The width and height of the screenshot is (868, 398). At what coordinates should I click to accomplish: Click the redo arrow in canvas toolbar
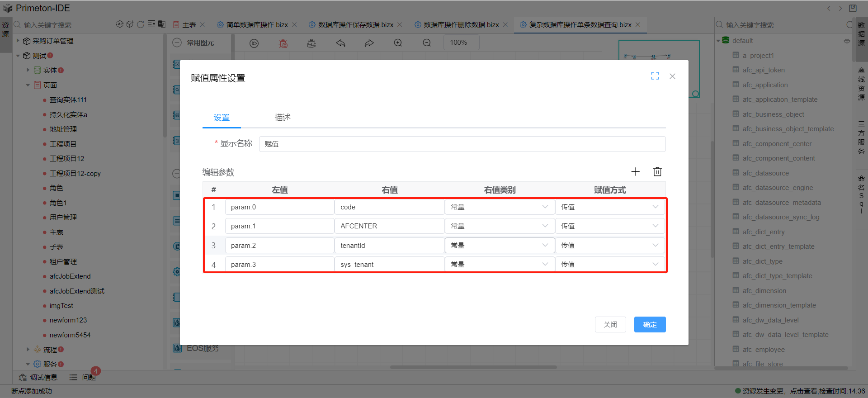[369, 43]
